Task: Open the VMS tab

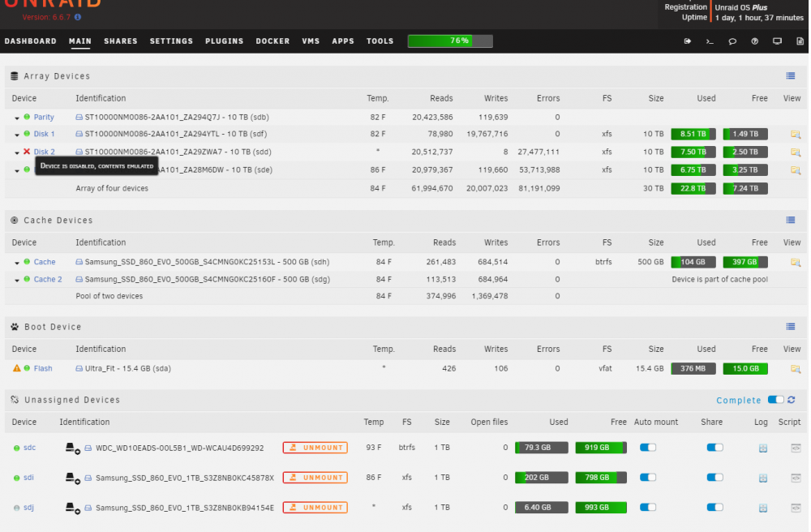Action: [x=311, y=41]
